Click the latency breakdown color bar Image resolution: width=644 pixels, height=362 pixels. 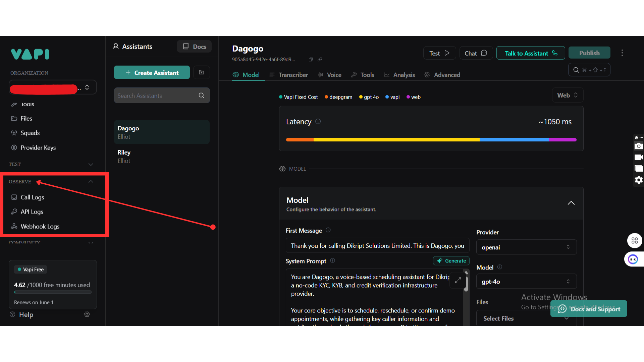pyautogui.click(x=431, y=140)
